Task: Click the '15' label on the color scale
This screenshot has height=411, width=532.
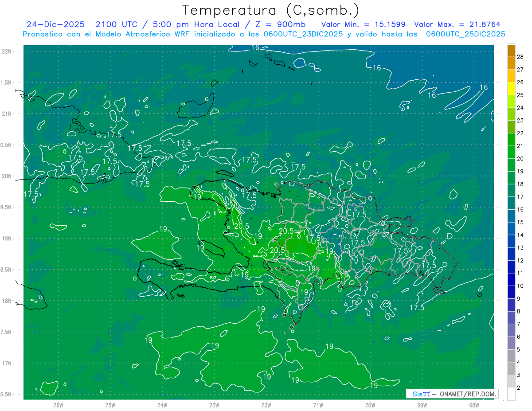Action: coord(520,222)
